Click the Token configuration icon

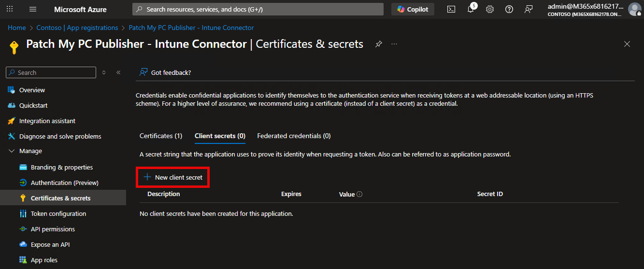click(x=23, y=213)
